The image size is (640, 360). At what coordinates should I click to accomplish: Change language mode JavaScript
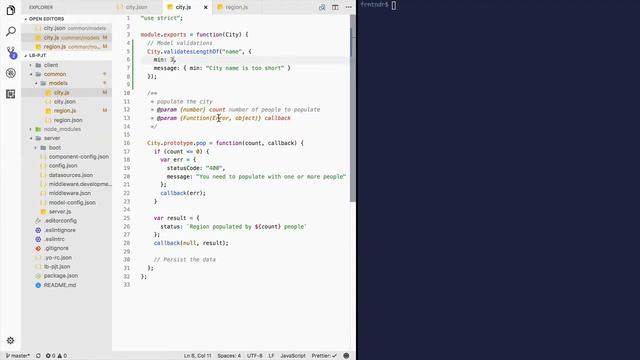293,356
